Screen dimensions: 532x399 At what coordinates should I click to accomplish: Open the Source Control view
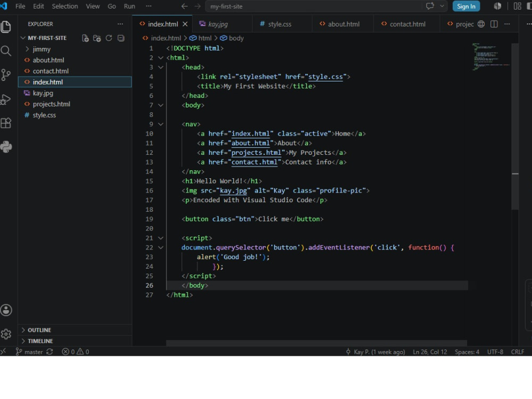tap(6, 75)
